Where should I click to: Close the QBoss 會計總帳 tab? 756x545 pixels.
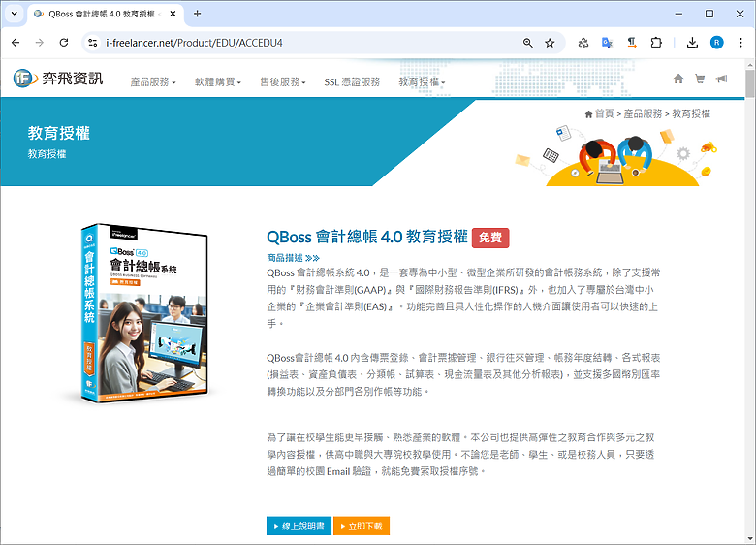tap(173, 14)
